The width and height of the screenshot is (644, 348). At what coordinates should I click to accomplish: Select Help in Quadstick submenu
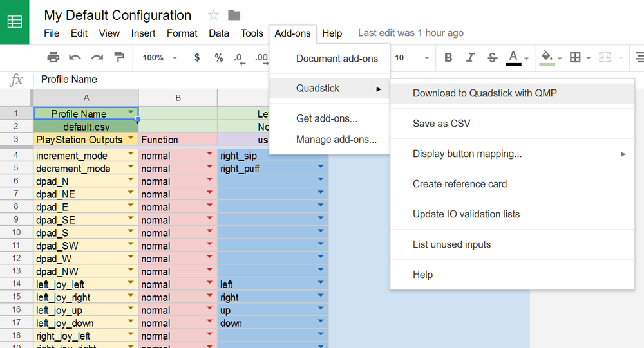(x=512, y=275)
